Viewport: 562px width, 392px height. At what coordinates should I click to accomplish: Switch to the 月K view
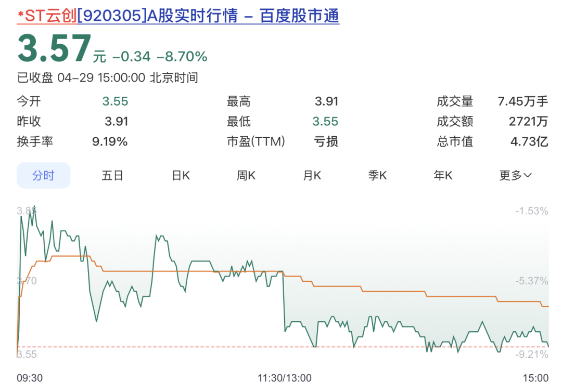pos(312,176)
